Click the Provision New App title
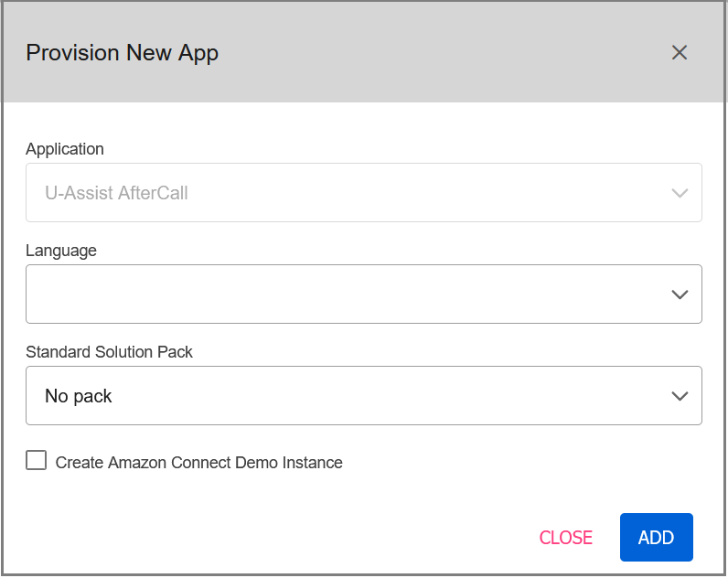728x578 pixels. point(123,53)
